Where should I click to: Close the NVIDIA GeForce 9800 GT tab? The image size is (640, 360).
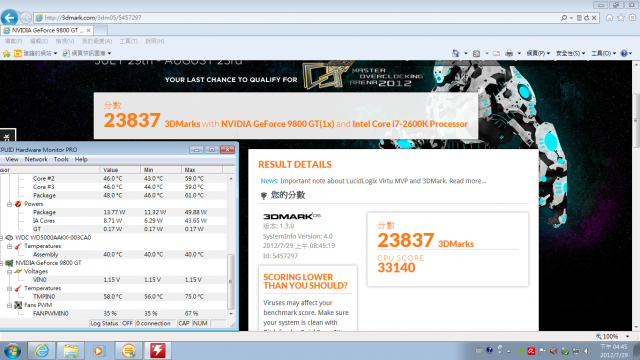[89, 31]
